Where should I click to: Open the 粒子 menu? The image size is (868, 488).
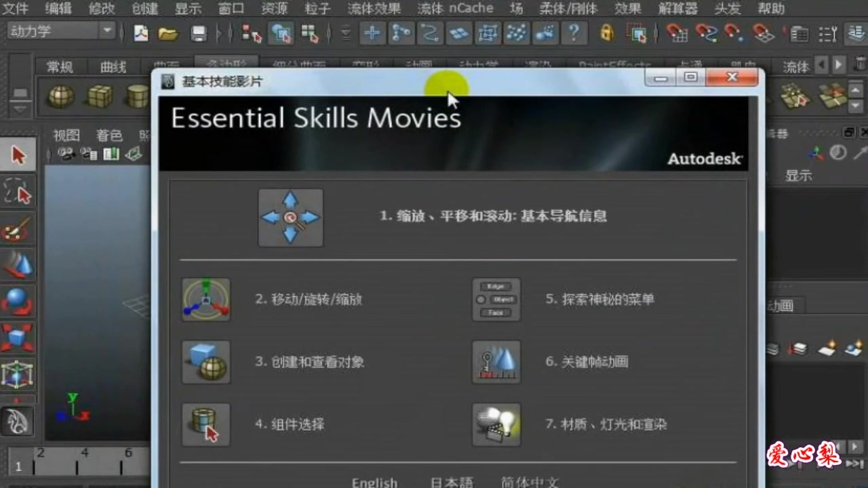[317, 9]
